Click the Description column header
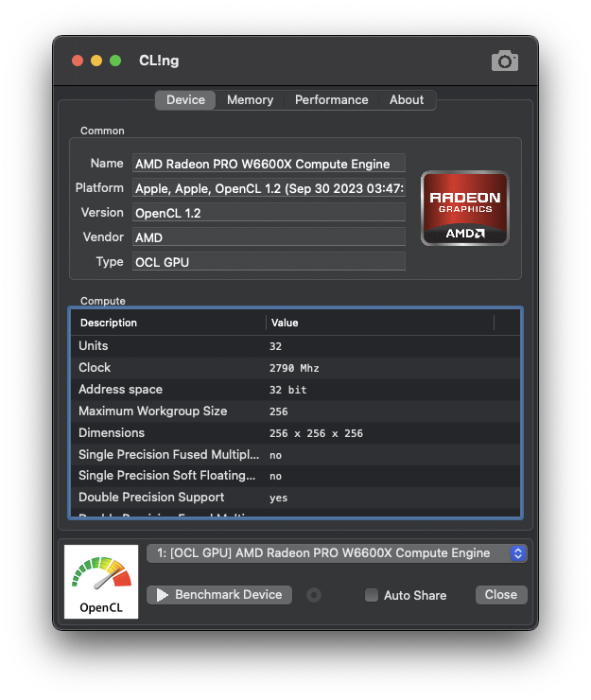The width and height of the screenshot is (591, 700). point(168,323)
